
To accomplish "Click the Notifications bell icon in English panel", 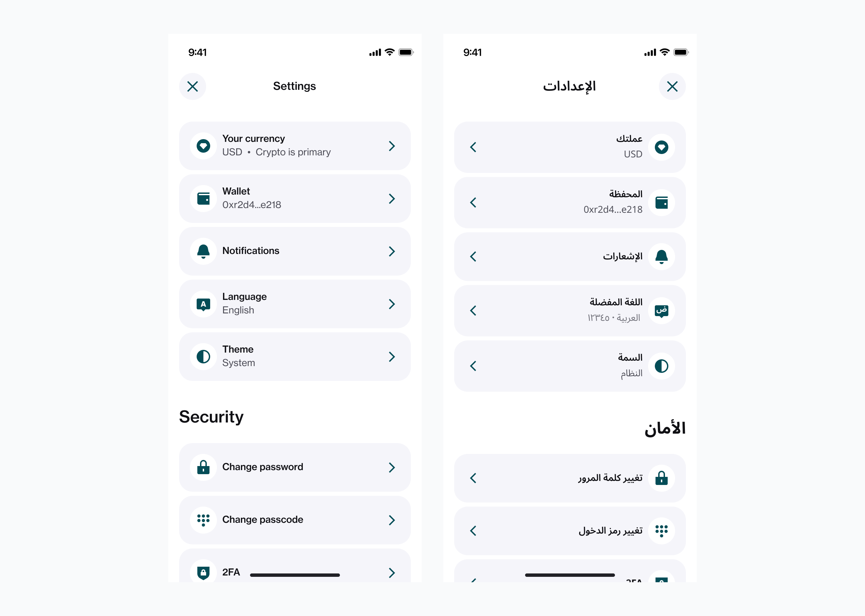I will click(x=203, y=252).
